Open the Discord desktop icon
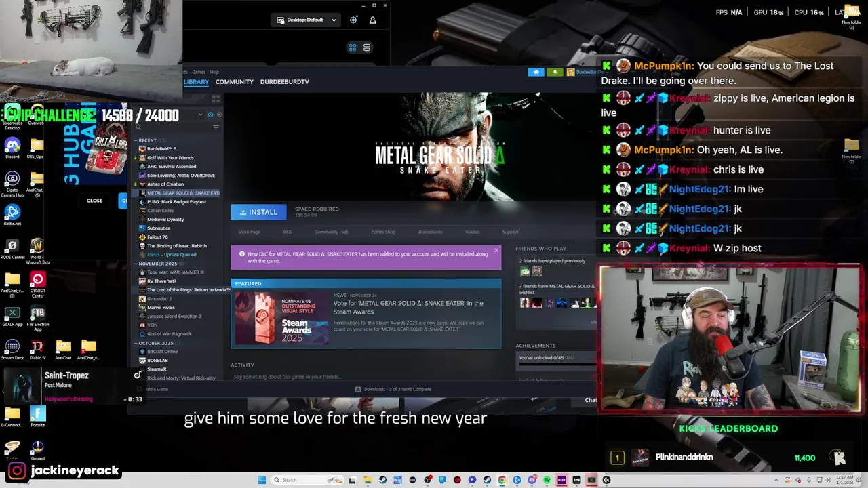The image size is (868, 488). [x=12, y=148]
